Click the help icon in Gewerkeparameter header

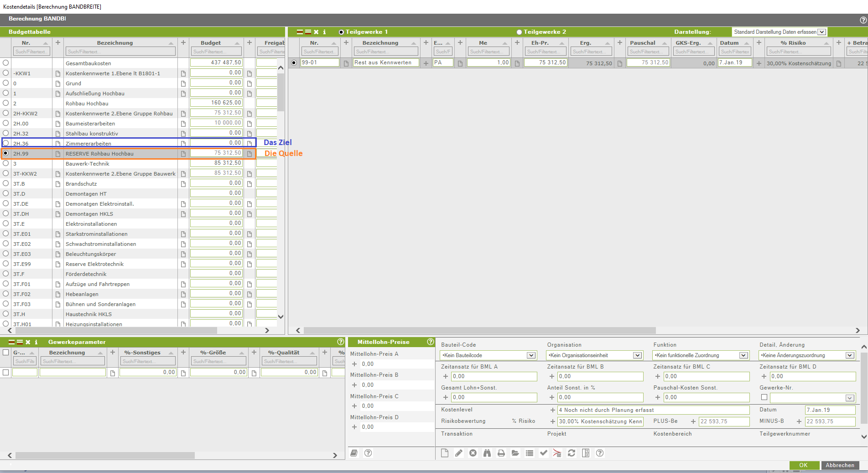point(340,342)
